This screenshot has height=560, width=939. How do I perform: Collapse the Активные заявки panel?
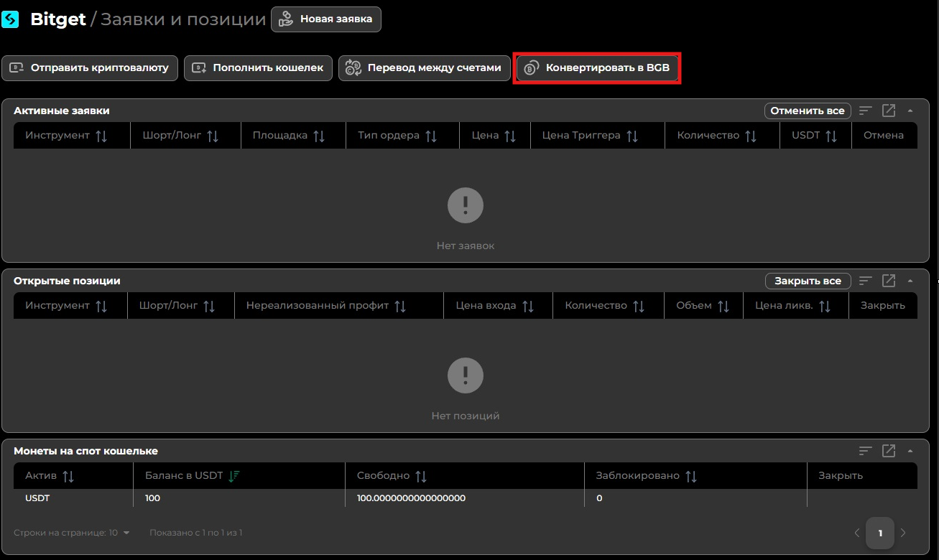(x=910, y=111)
